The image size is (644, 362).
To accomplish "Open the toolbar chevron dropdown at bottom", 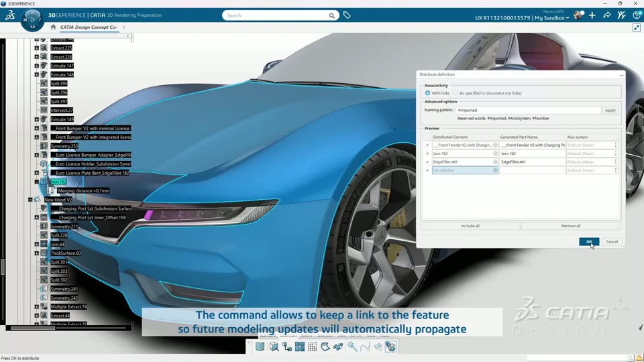I will [248, 341].
